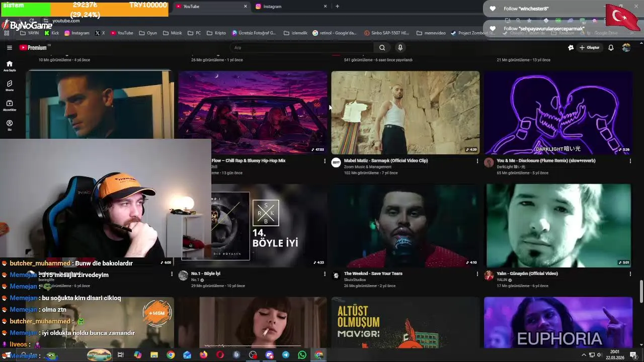The width and height of the screenshot is (644, 362).
Task: Click the search magnifier button
Action: [382, 48]
